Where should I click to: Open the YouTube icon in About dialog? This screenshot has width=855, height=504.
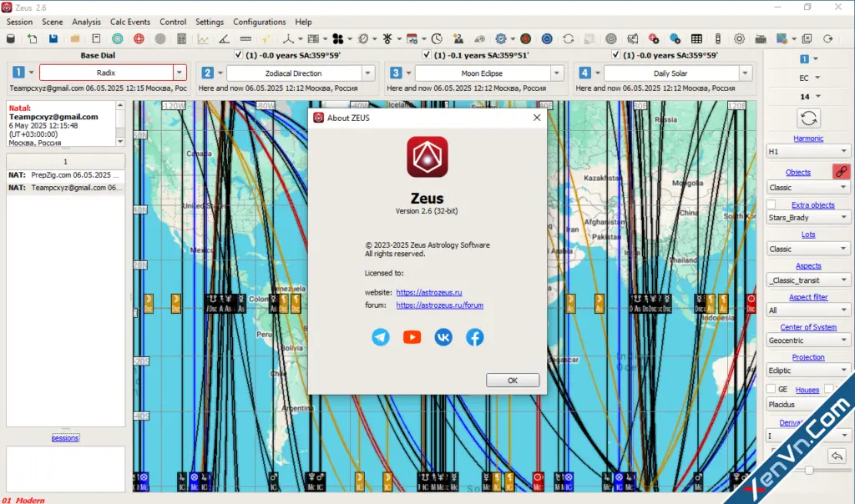(x=412, y=337)
